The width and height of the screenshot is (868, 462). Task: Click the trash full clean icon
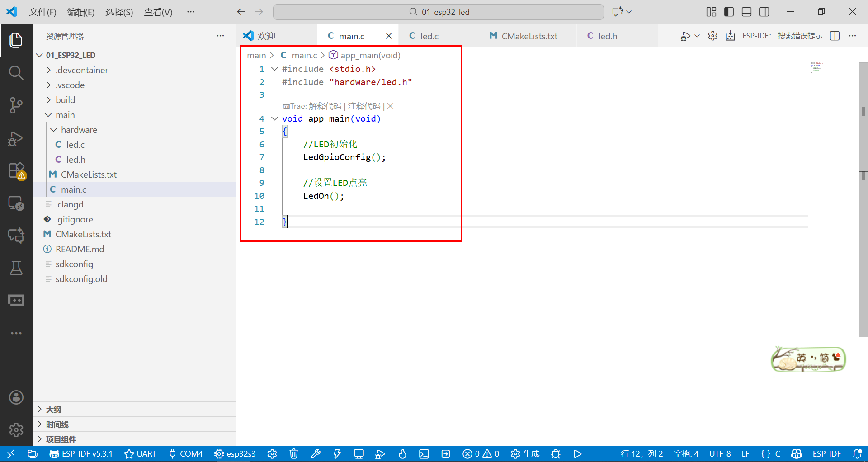coord(294,454)
